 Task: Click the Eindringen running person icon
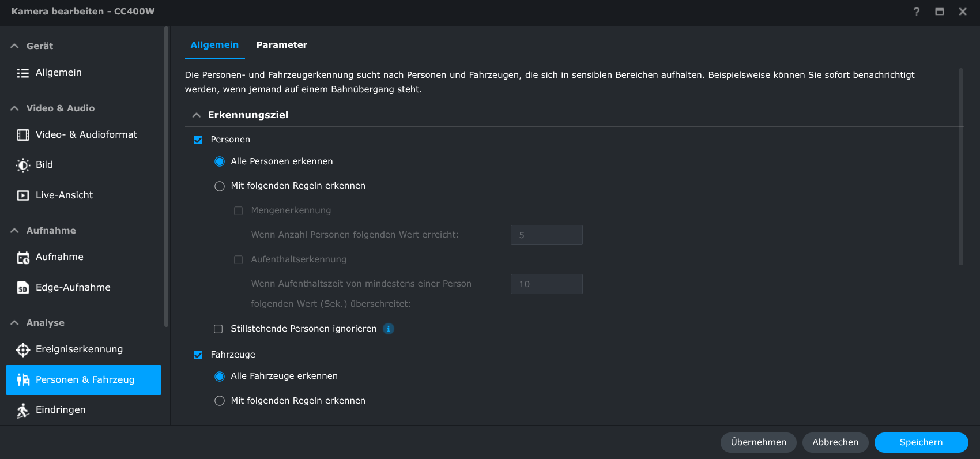pyautogui.click(x=23, y=410)
